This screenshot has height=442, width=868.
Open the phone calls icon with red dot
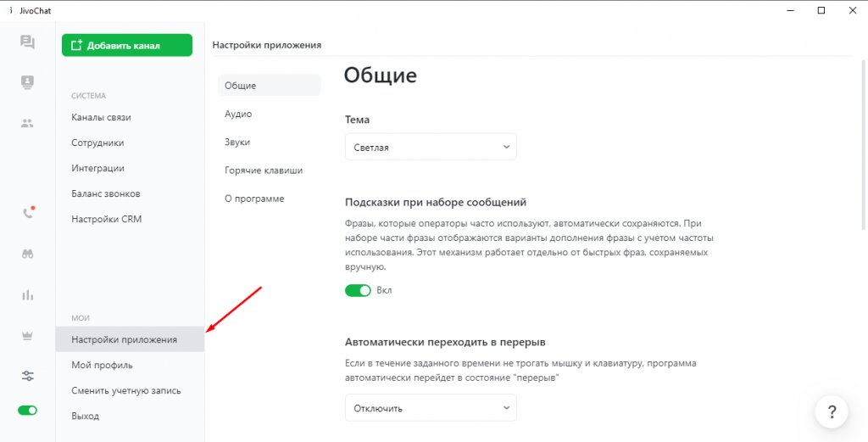[x=28, y=213]
